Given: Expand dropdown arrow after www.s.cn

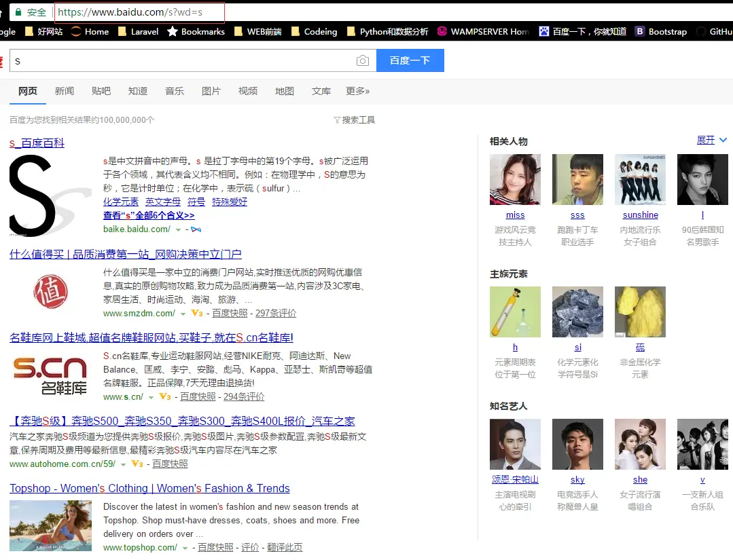Looking at the screenshot, I should click(x=151, y=398).
